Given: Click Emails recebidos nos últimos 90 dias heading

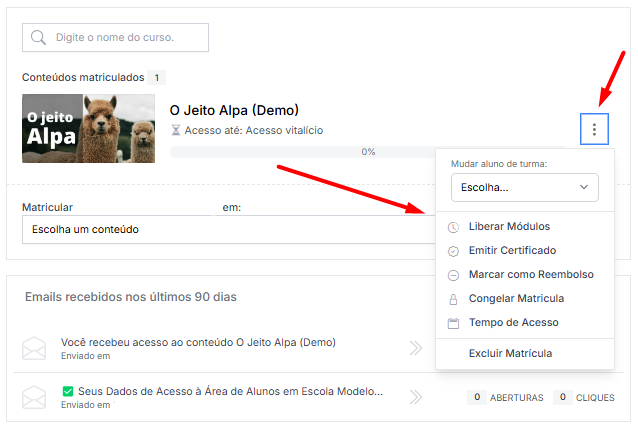Looking at the screenshot, I should tap(131, 297).
